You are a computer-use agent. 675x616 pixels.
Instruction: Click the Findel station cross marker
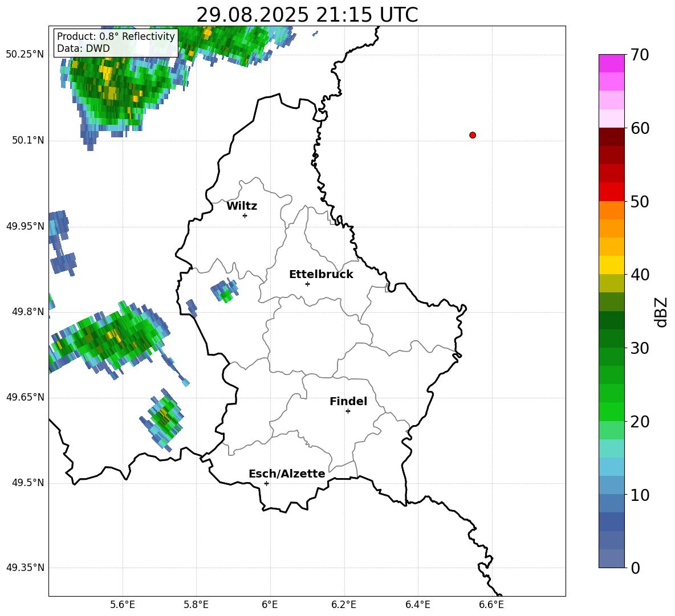(x=348, y=411)
